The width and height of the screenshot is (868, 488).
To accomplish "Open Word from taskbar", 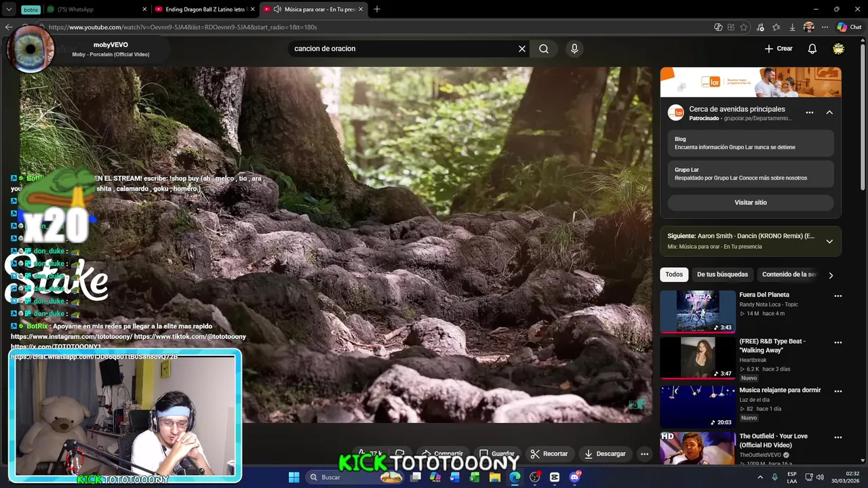I will coord(455,477).
